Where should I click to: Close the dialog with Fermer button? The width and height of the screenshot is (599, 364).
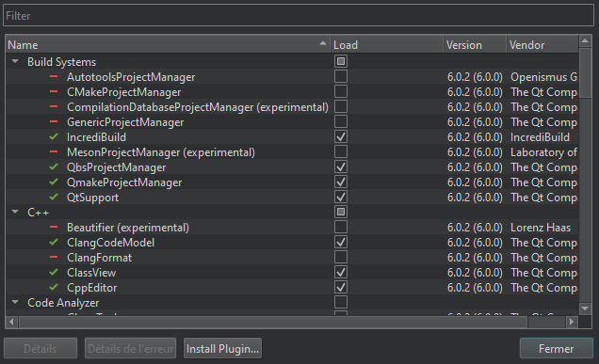557,348
